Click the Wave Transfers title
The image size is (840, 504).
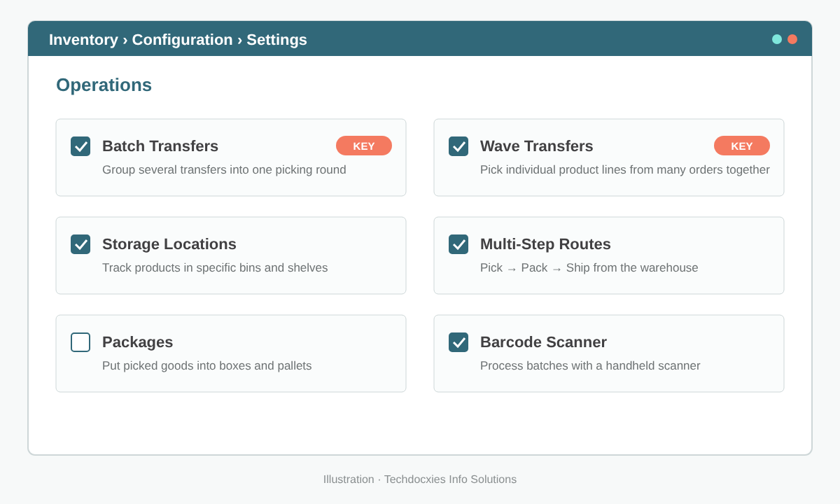536,146
